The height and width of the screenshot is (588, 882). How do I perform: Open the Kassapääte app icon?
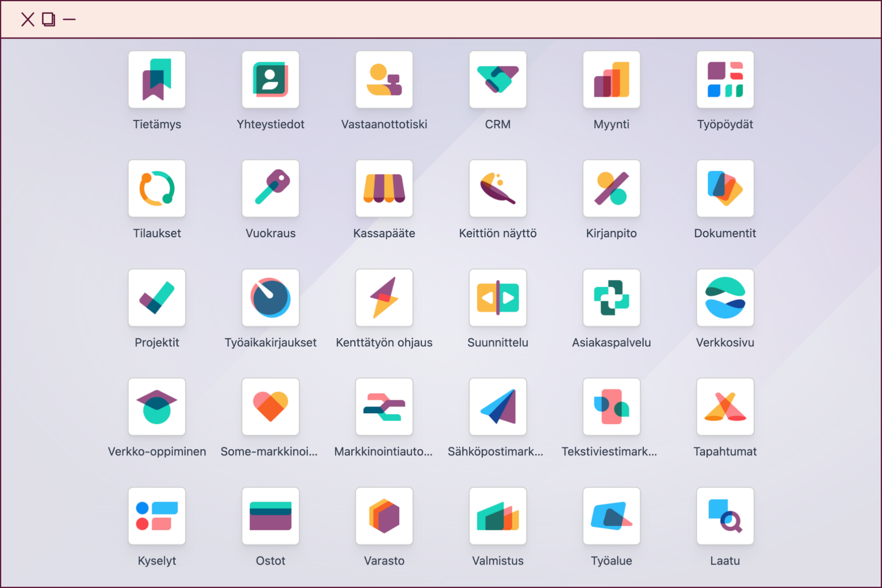pos(384,189)
